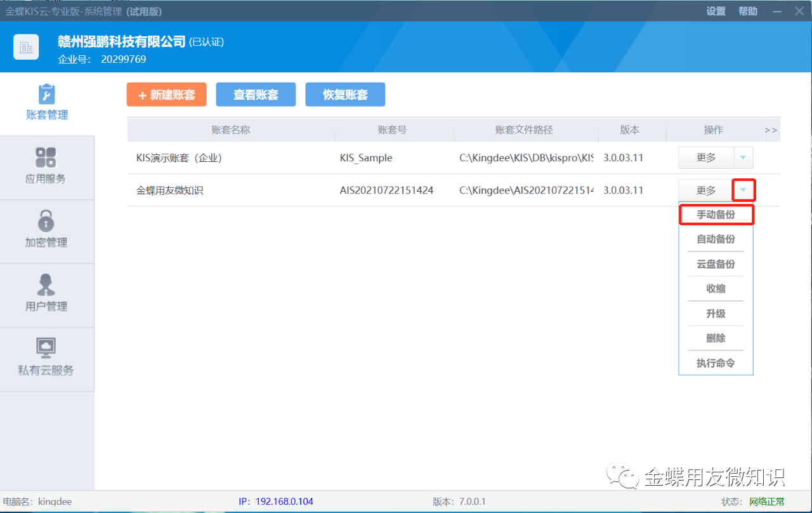812x513 pixels.
Task: Choose 手动备份 from the dropdown menu
Action: pyautogui.click(x=716, y=215)
